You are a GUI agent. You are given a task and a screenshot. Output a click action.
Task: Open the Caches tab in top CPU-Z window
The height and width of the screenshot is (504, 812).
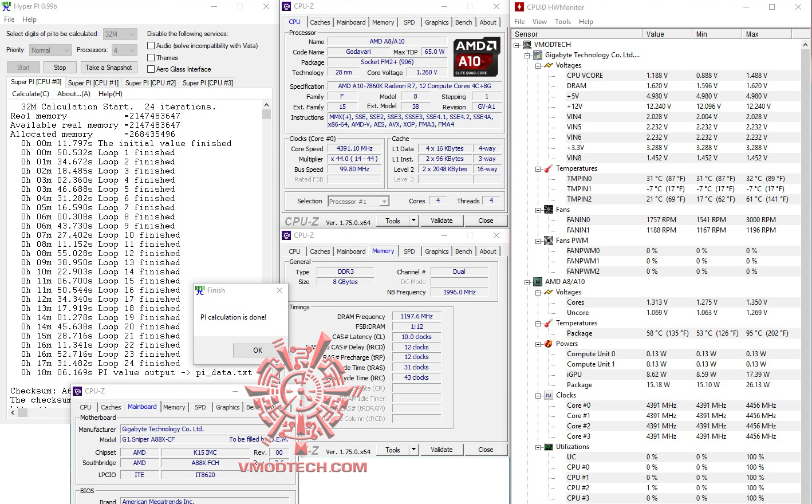click(x=320, y=22)
